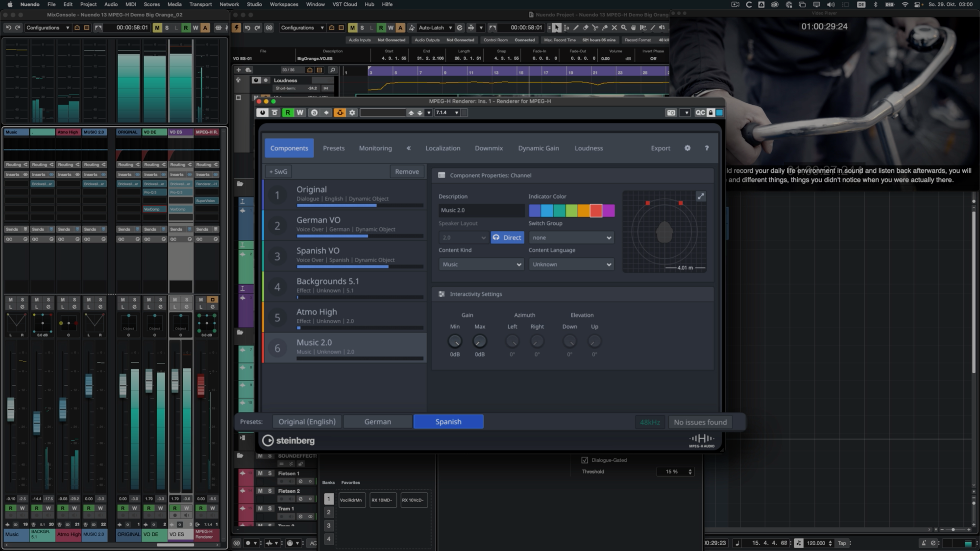This screenshot has height=551, width=980.
Task: Click the lock icon in the plugin header
Action: (710, 112)
